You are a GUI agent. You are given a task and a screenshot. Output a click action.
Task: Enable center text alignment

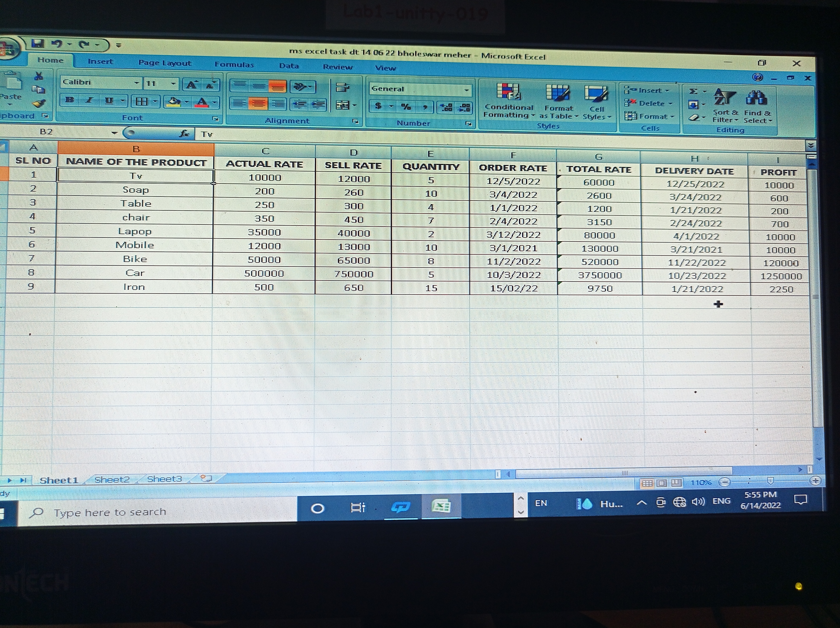[x=258, y=104]
